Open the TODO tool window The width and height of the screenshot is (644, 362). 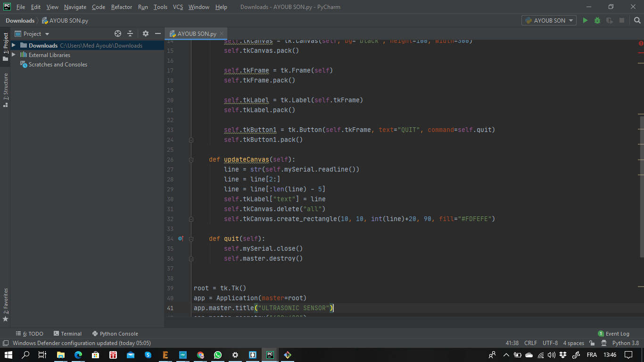coord(30,334)
